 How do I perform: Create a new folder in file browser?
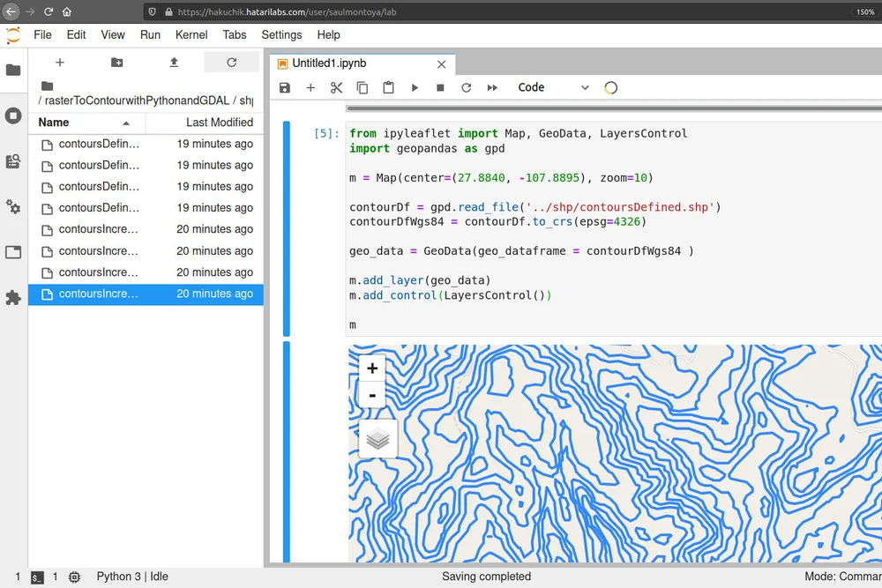117,63
